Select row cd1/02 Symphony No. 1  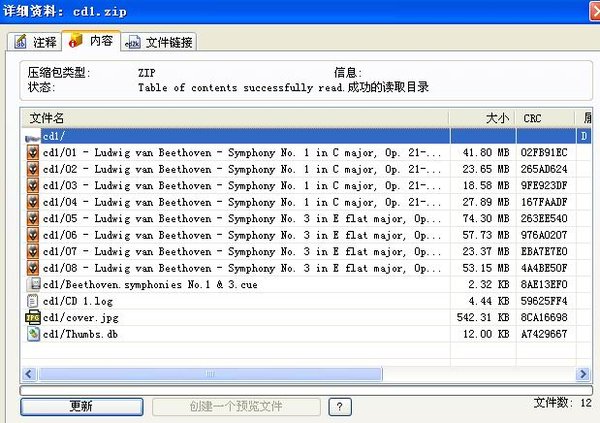pos(306,169)
